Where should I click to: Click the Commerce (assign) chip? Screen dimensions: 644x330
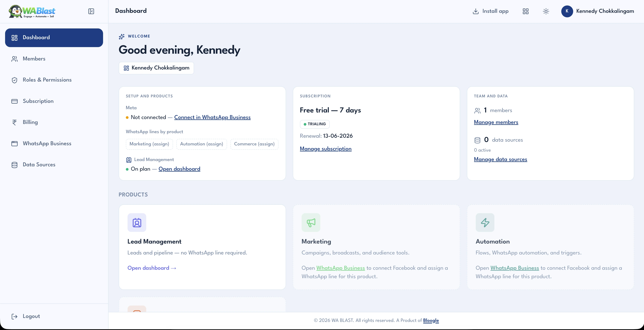(254, 144)
